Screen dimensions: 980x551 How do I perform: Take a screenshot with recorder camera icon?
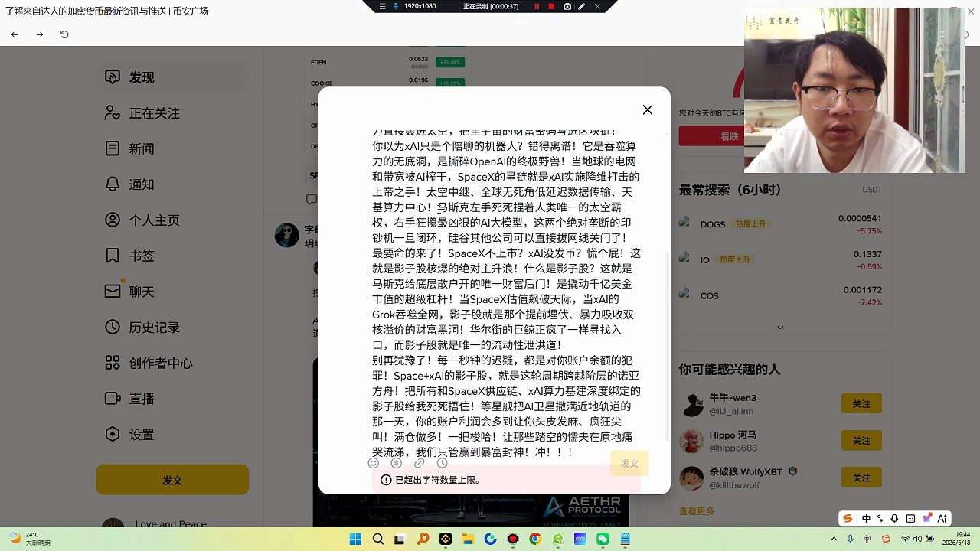click(x=567, y=6)
